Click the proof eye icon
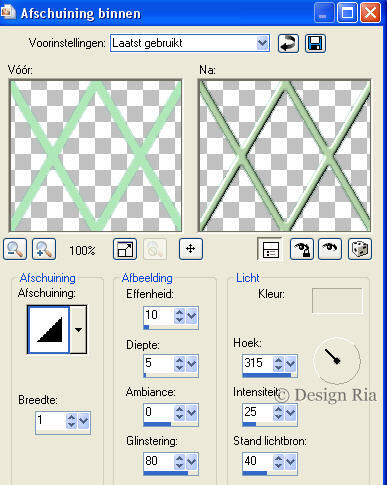The width and height of the screenshot is (387, 485). click(330, 249)
